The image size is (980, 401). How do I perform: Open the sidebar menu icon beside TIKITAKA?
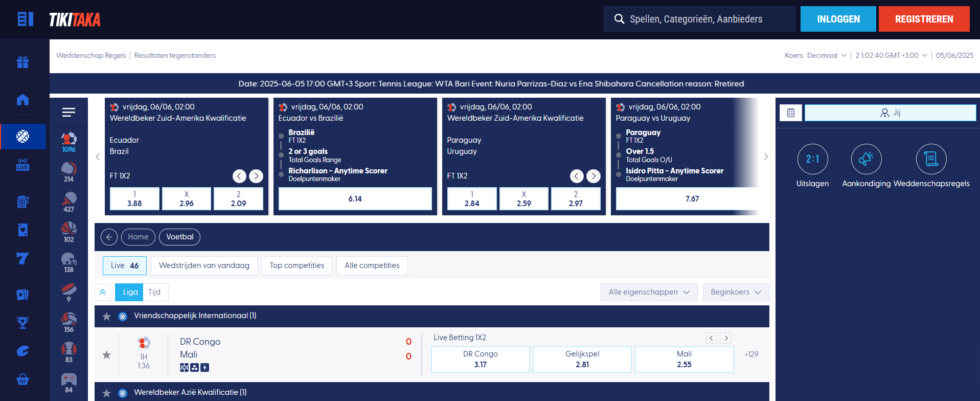tap(25, 19)
